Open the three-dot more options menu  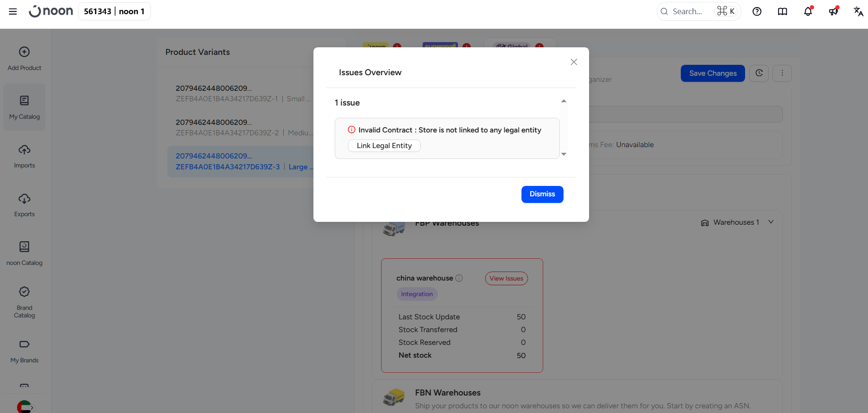click(x=782, y=73)
